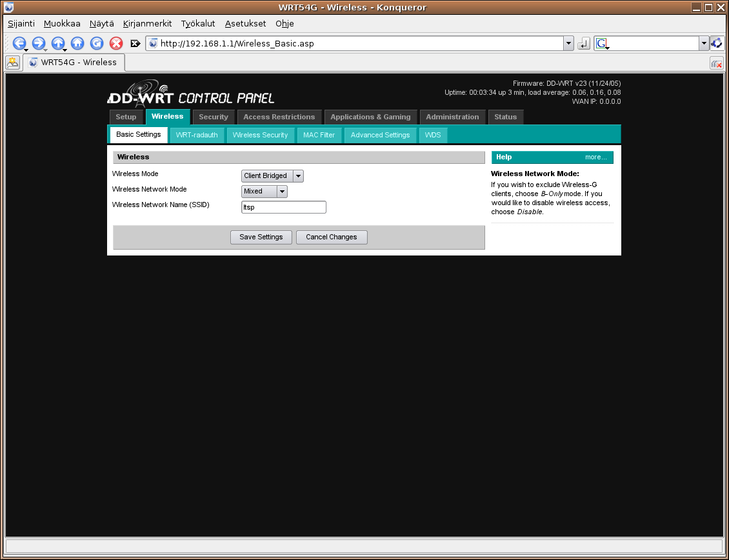Click the Save Settings button
Image resolution: width=729 pixels, height=560 pixels.
tap(261, 237)
